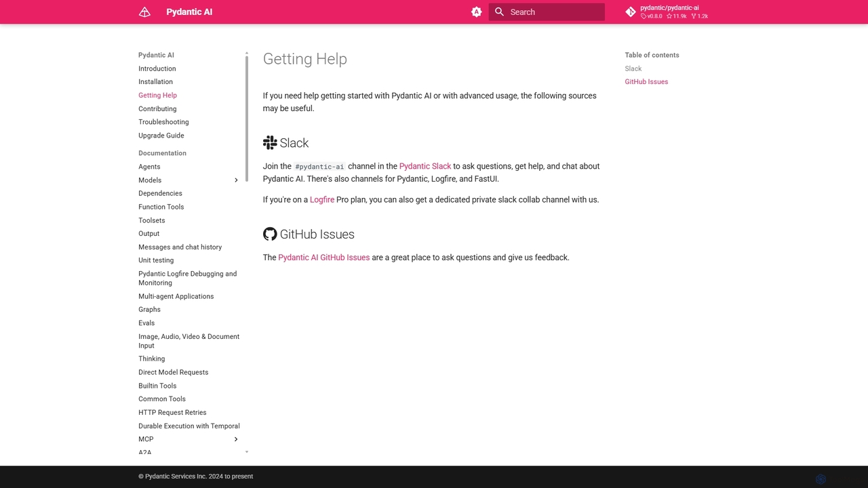Open the Evals page
Viewport: 868px width, 488px height.
click(x=146, y=323)
